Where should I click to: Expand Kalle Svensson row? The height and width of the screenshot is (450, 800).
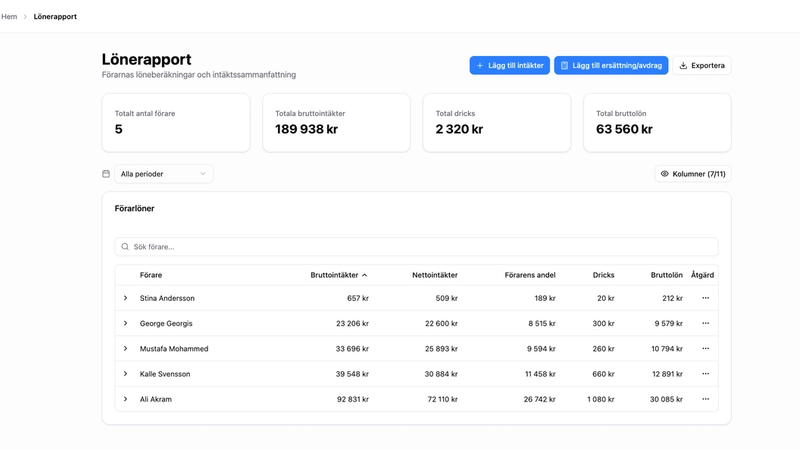126,374
